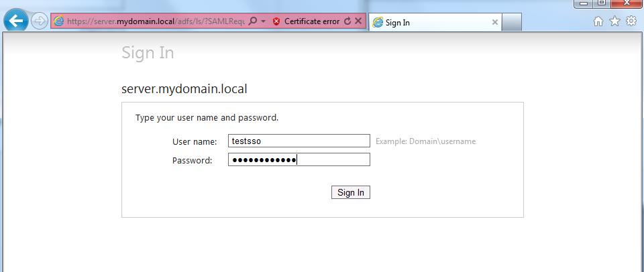Screen dimensions: 644x272
Task: Click the 'User name:' label
Action: click(x=195, y=142)
